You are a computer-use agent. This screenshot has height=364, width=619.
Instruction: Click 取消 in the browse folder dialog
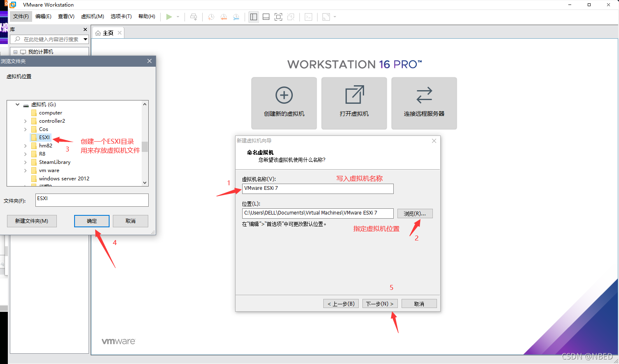pos(131,221)
